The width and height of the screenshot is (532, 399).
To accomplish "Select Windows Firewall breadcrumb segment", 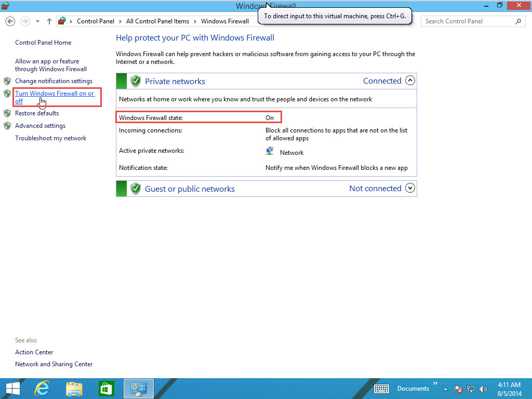I will (x=224, y=21).
